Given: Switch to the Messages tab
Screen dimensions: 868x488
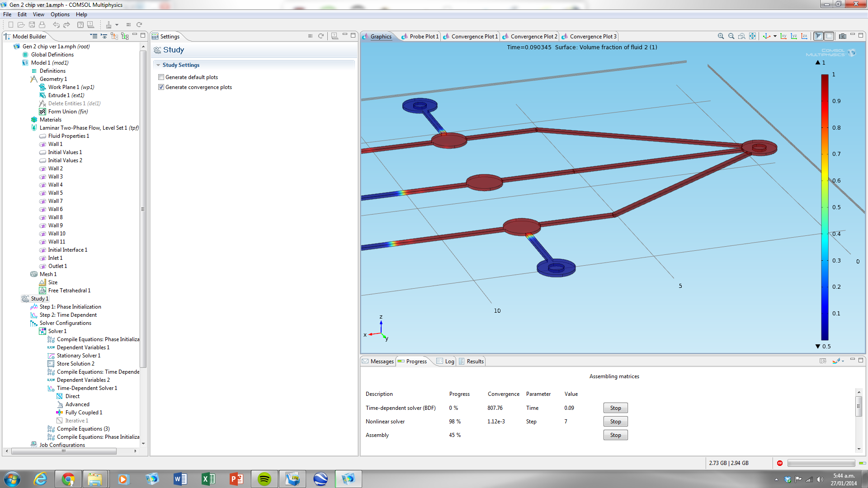Looking at the screenshot, I should point(378,361).
